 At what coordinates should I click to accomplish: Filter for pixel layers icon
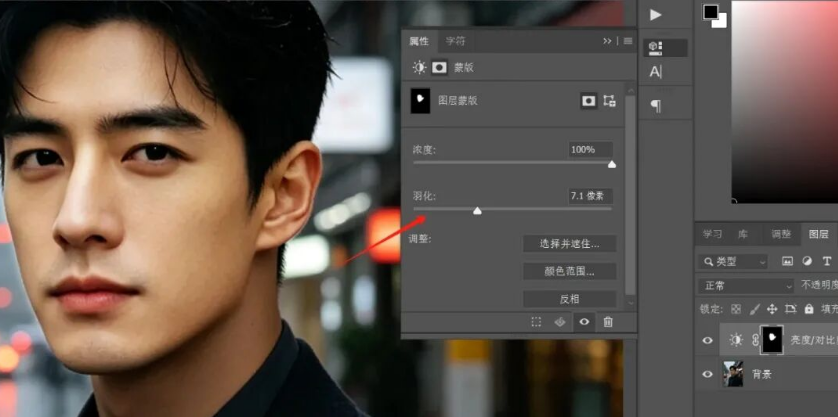coord(787,261)
